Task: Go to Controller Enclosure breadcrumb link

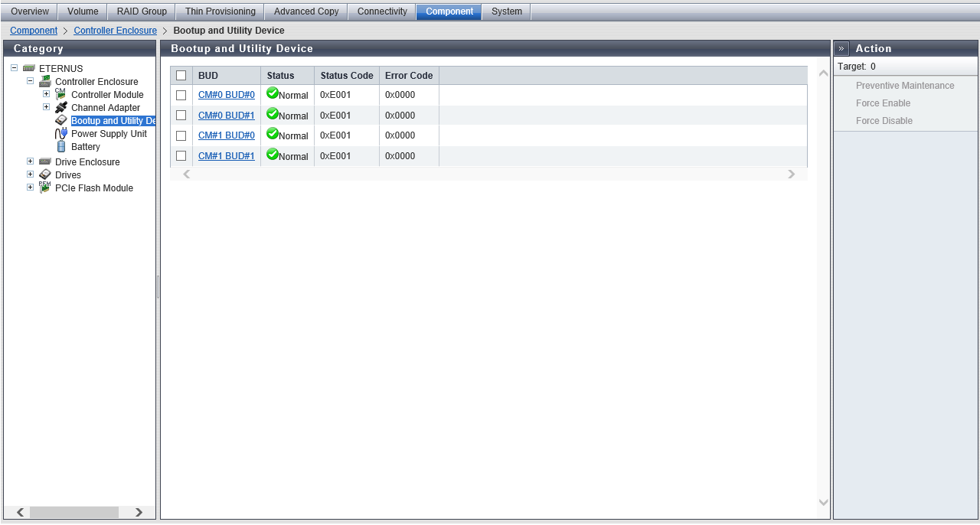Action: tap(115, 31)
